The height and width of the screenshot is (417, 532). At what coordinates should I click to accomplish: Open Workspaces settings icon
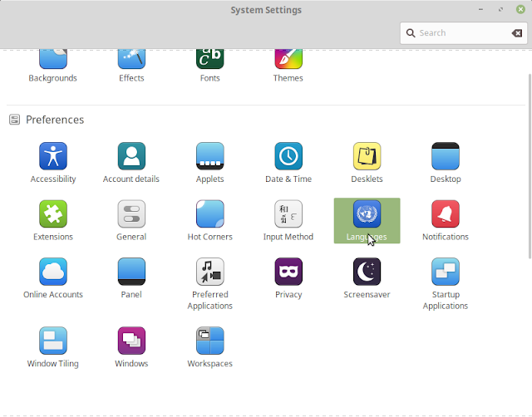click(x=209, y=341)
